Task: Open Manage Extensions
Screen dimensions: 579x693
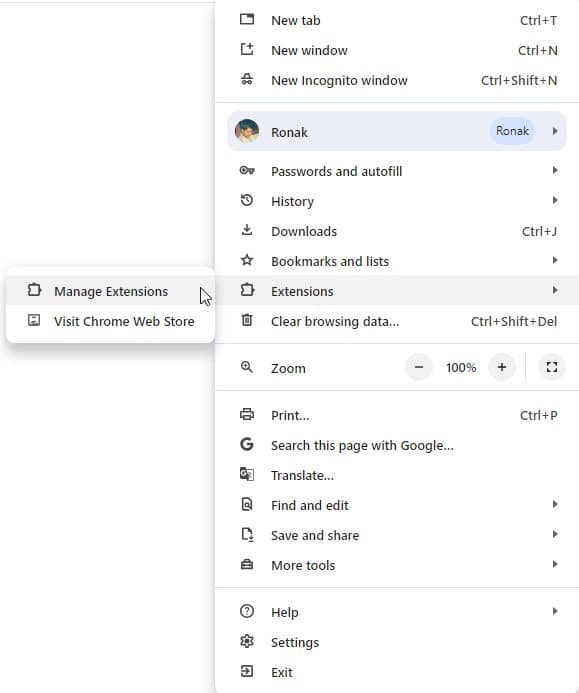Action: (x=110, y=291)
